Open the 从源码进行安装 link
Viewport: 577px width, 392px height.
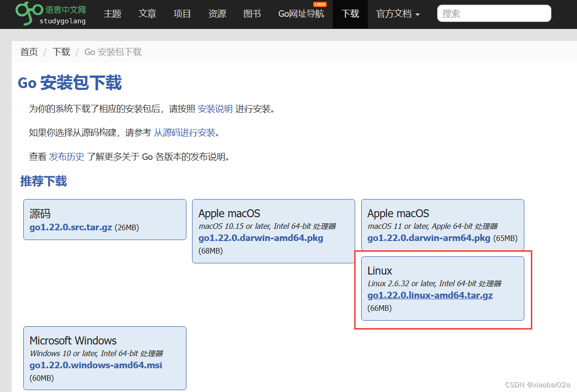pyautogui.click(x=185, y=133)
